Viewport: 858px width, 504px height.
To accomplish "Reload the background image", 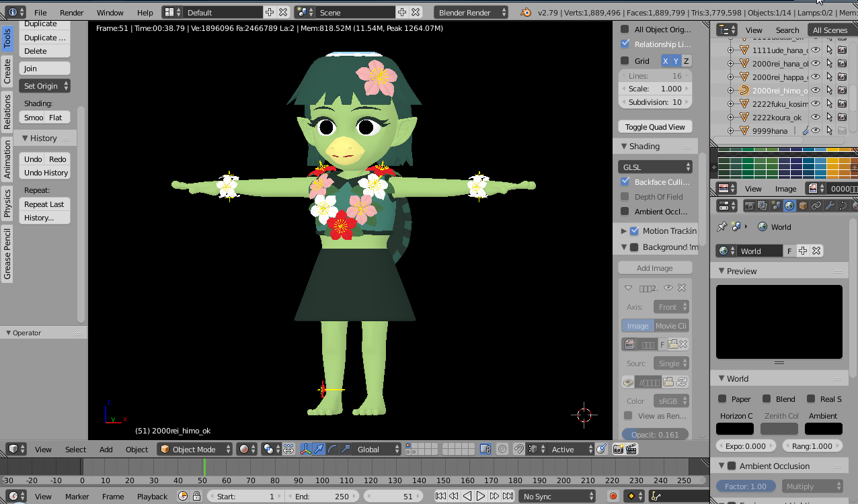I will click(682, 382).
